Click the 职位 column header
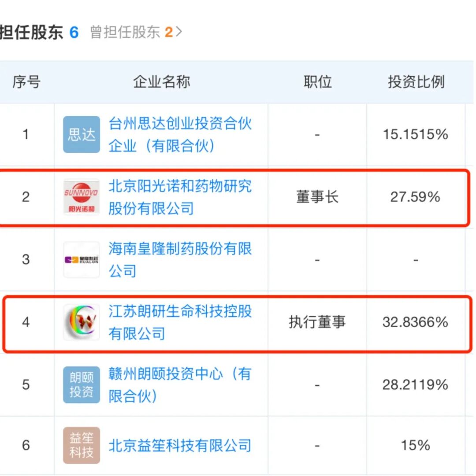 point(317,82)
